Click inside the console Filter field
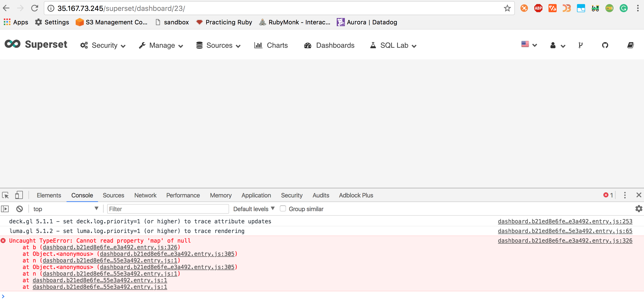 click(168, 209)
